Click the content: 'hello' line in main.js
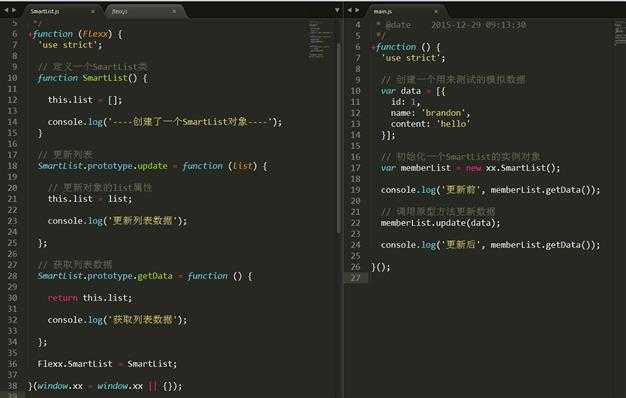Viewport: 626px width, 398px height. click(x=431, y=124)
